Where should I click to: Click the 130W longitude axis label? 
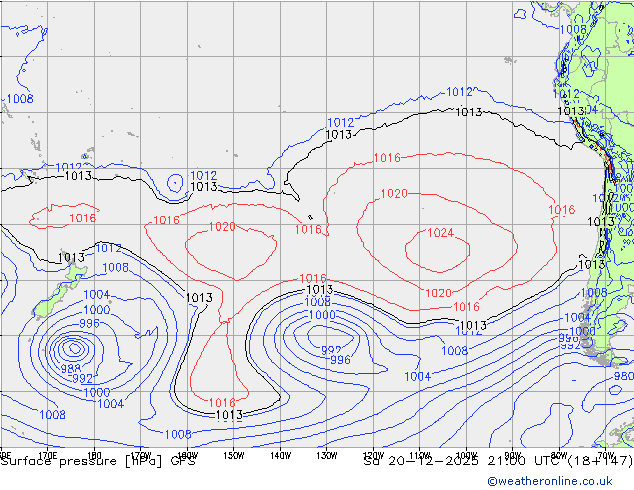tap(327, 456)
